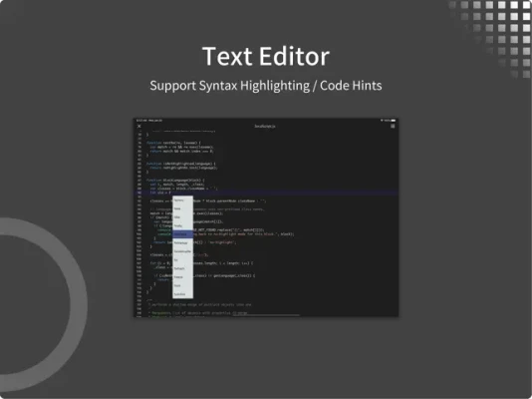Select the highlighted blue autocomplete suggestion
The width and height of the screenshot is (532, 399).
tap(182, 234)
